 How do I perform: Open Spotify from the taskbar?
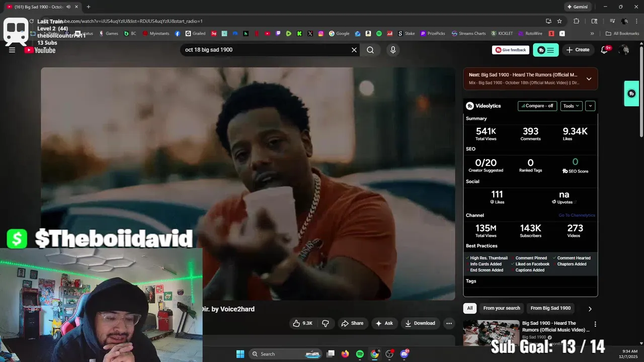[x=360, y=354]
